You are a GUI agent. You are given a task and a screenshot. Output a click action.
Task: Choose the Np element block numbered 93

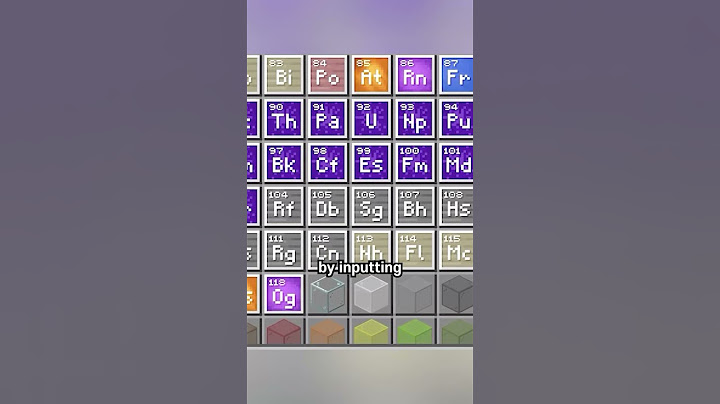point(415,118)
